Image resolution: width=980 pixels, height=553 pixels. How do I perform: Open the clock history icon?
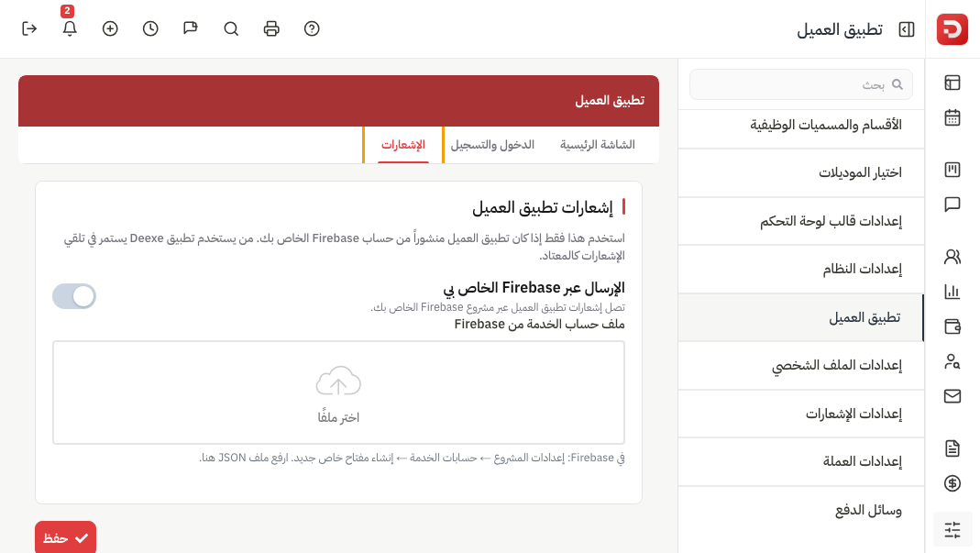150,28
